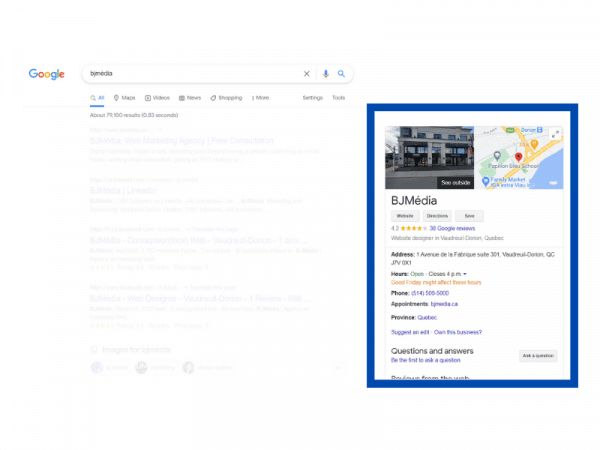Open the Quebec province link
The width and height of the screenshot is (600, 450).
(x=427, y=318)
